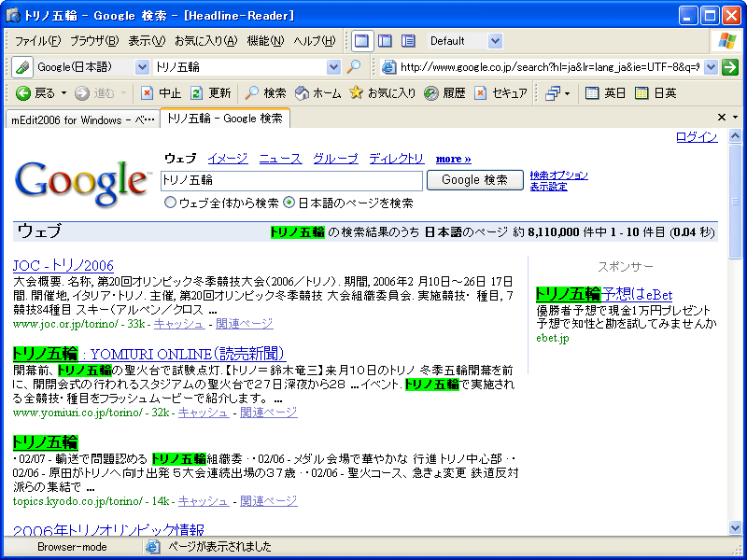Click the scrollbar up arrow
The height and width of the screenshot is (560, 747).
point(735,136)
